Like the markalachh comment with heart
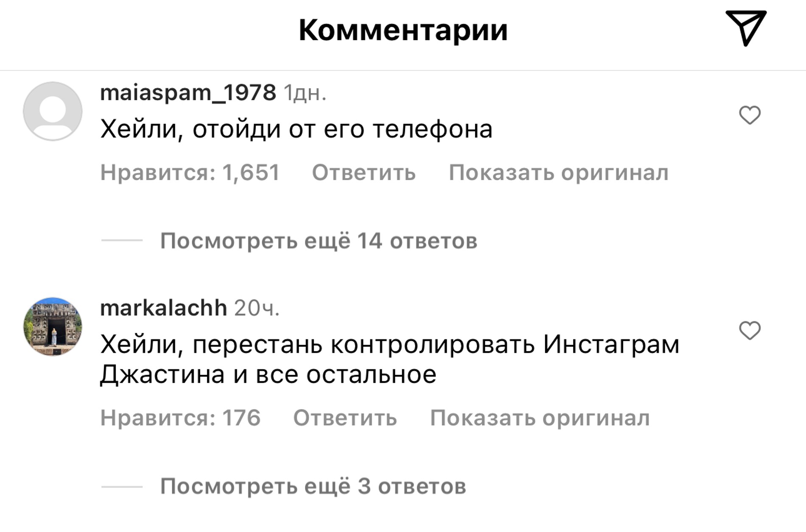 click(x=750, y=331)
